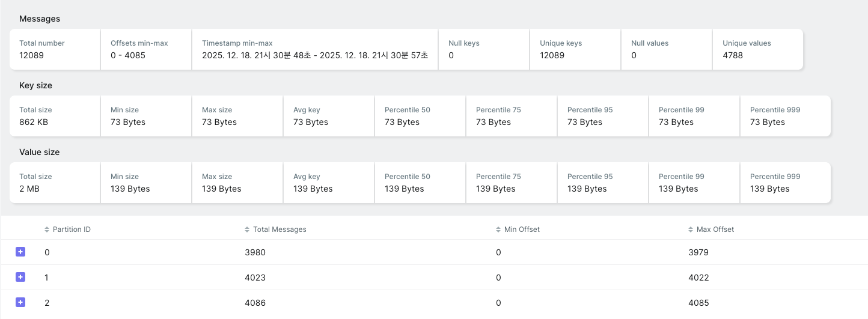Click Total Messages cell 4023

[255, 278]
